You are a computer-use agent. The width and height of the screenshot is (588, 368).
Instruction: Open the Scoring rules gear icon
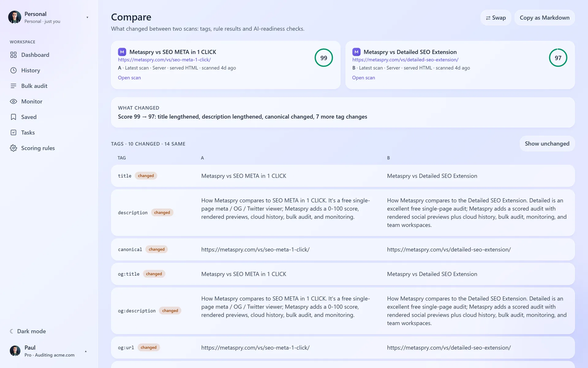(13, 148)
